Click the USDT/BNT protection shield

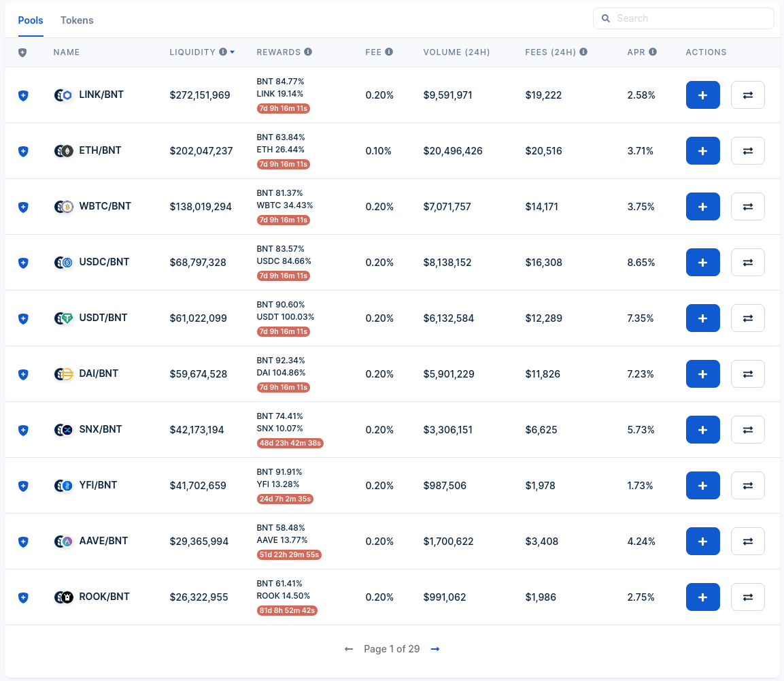click(23, 319)
